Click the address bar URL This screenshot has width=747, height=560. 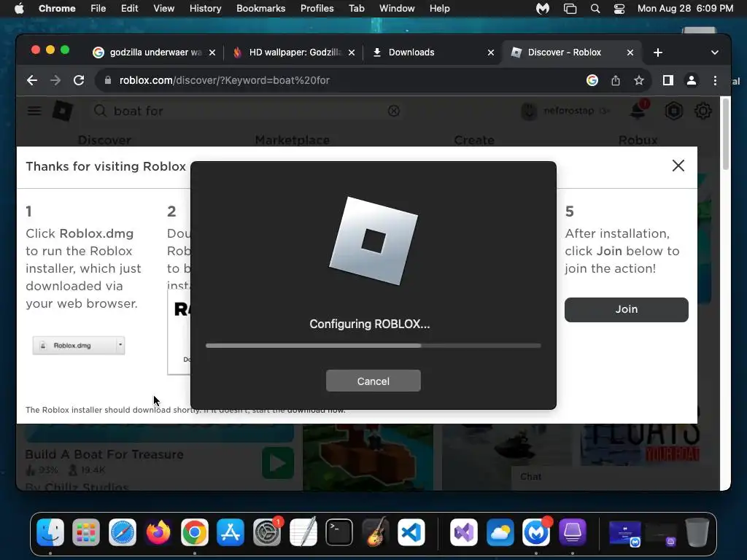[x=225, y=80]
